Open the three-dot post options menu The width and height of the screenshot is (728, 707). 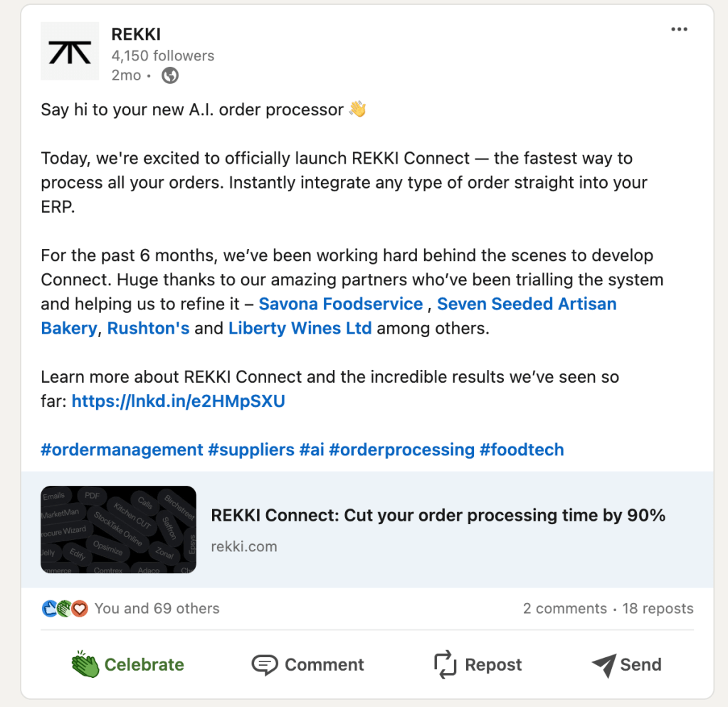[679, 29]
